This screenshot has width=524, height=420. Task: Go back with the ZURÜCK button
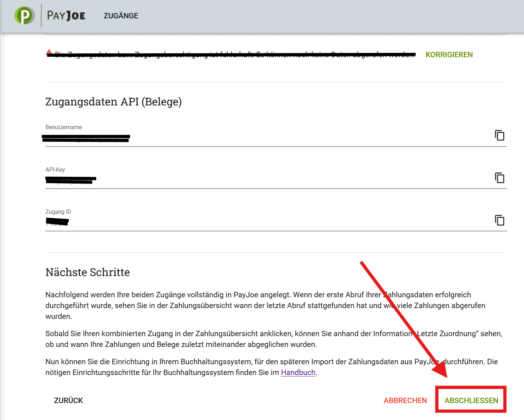click(68, 401)
